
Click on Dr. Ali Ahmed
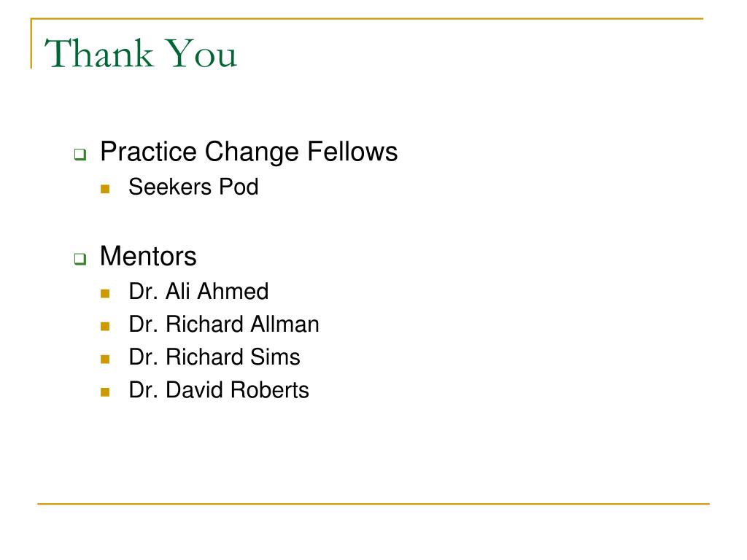coord(198,292)
